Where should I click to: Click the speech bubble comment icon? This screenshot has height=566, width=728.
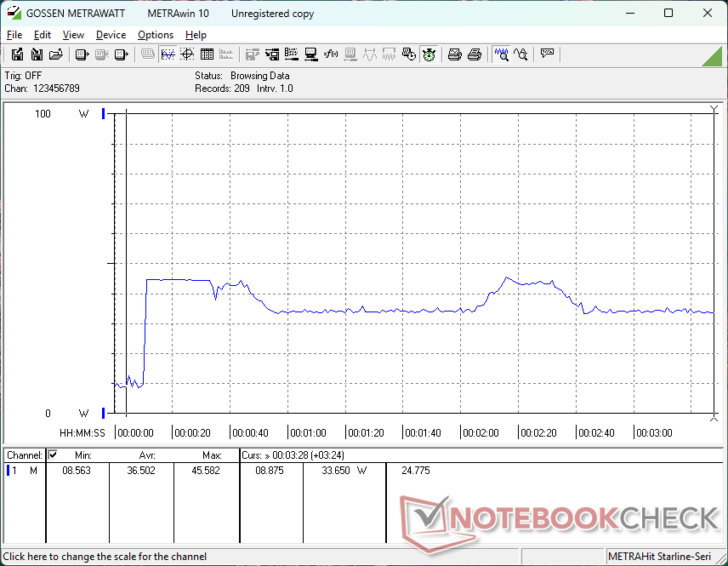tap(547, 54)
